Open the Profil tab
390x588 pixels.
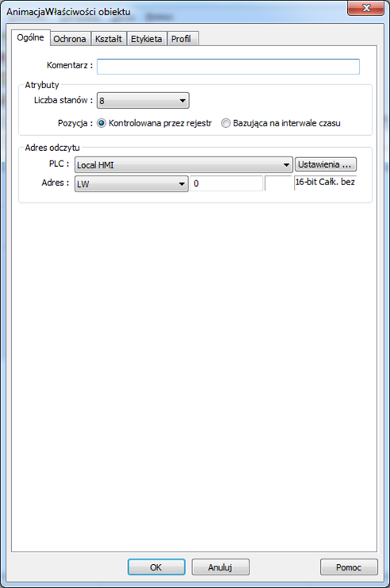click(x=182, y=39)
